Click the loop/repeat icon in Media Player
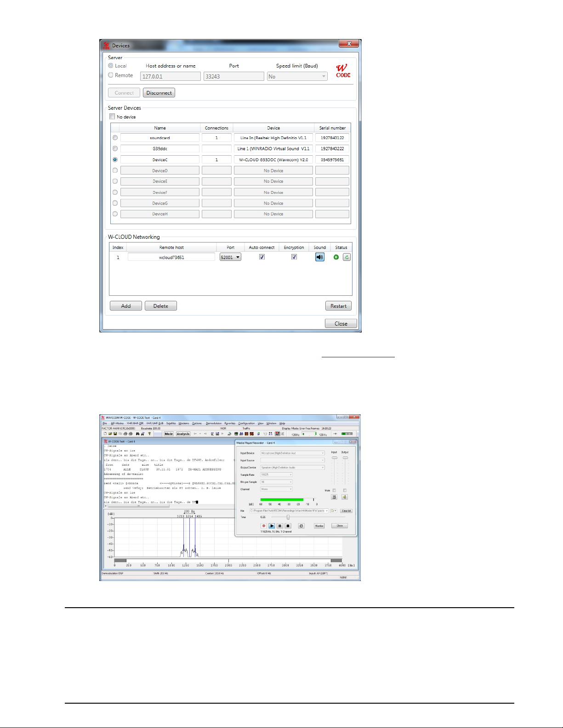 pos(301,526)
